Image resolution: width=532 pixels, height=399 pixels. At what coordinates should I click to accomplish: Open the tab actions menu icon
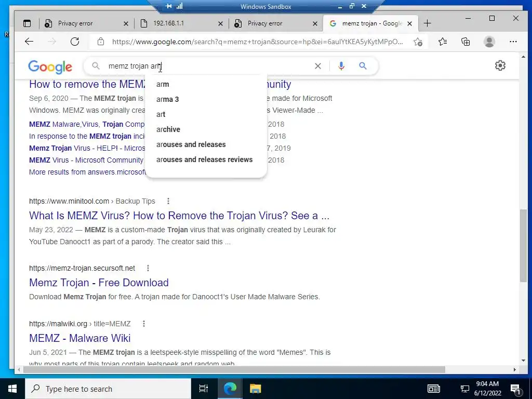coord(27,23)
